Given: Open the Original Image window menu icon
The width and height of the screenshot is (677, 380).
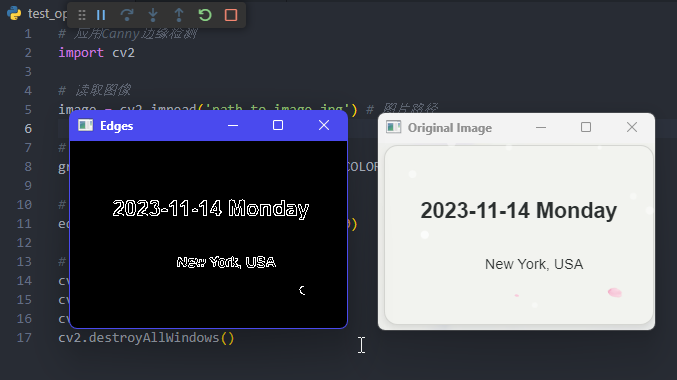Looking at the screenshot, I should coord(393,127).
